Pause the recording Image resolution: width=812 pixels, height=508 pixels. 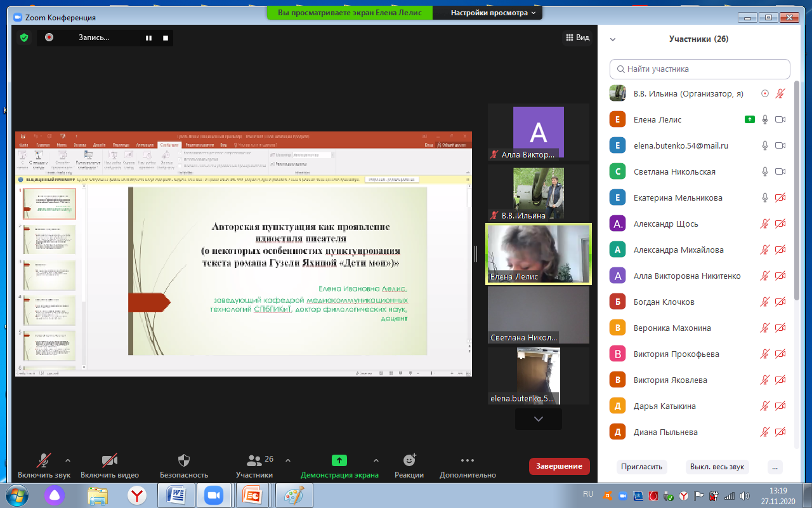coord(148,38)
